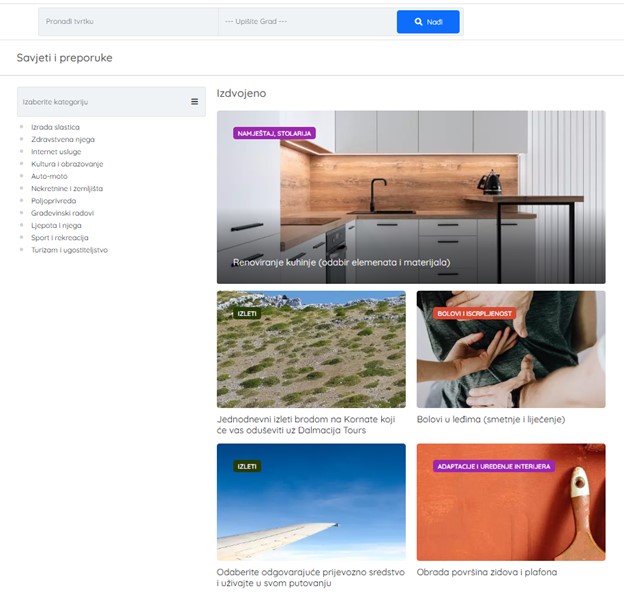
Task: Choose the Auto-moto category
Action: click(49, 176)
